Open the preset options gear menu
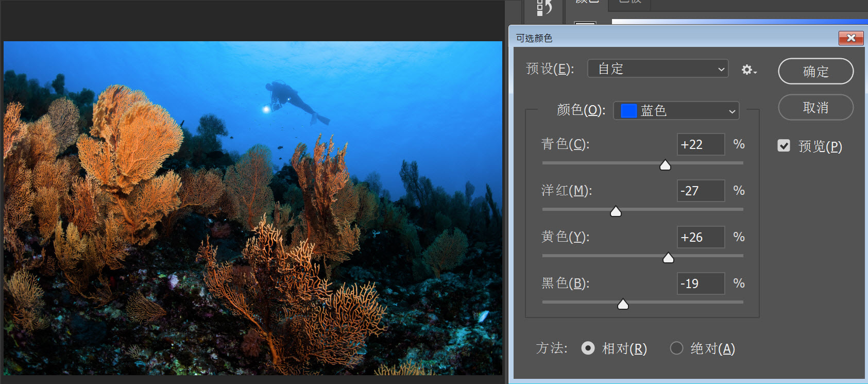 [748, 70]
